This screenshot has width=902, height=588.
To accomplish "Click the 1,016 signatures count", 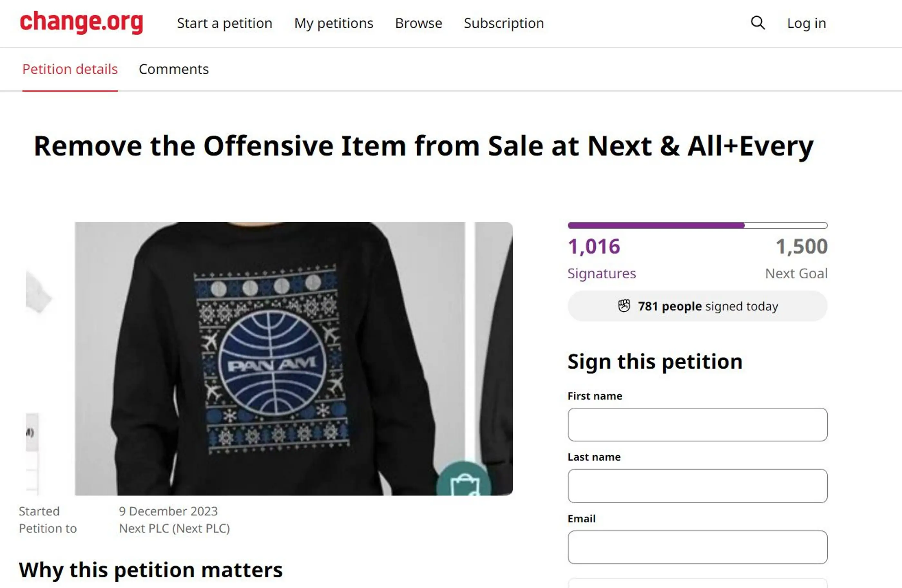I will (593, 246).
